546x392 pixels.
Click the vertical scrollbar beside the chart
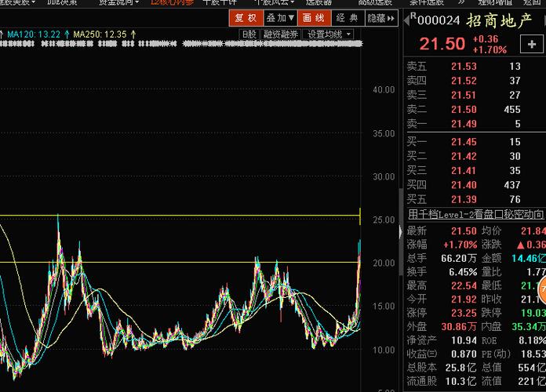pos(401,212)
